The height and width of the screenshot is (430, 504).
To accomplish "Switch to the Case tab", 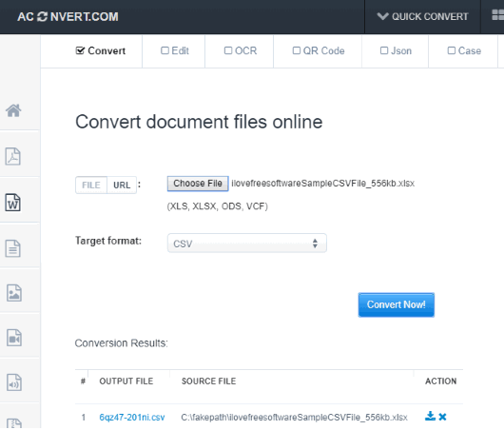I will [x=464, y=50].
